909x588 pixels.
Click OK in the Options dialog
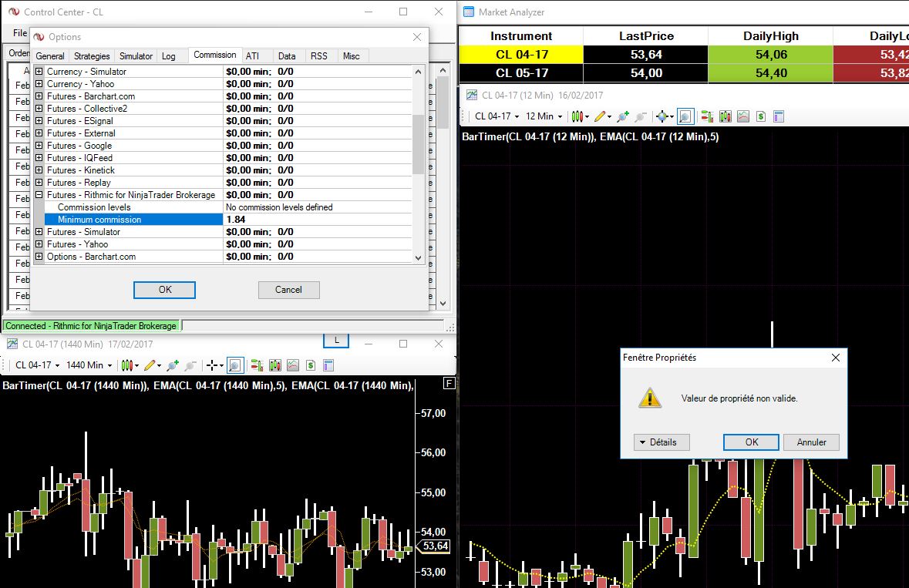165,290
